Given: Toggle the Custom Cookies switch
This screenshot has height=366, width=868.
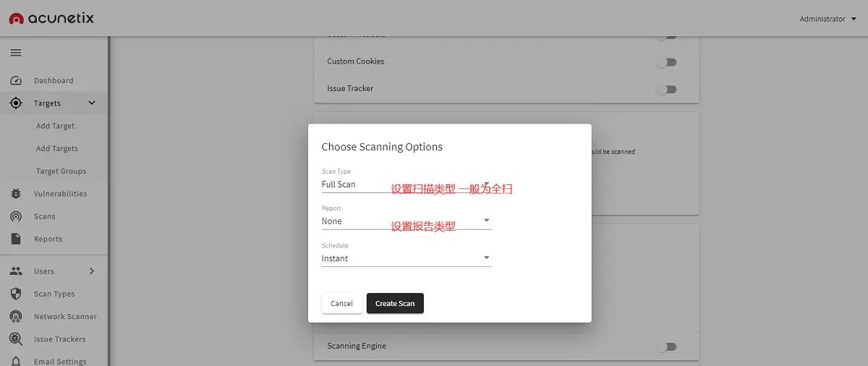Looking at the screenshot, I should pos(665,62).
